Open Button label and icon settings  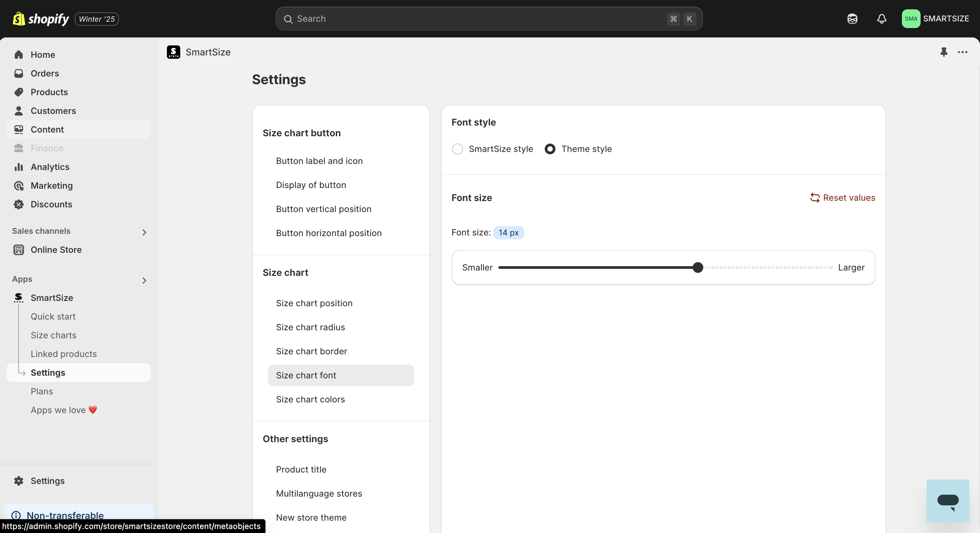[x=319, y=161]
